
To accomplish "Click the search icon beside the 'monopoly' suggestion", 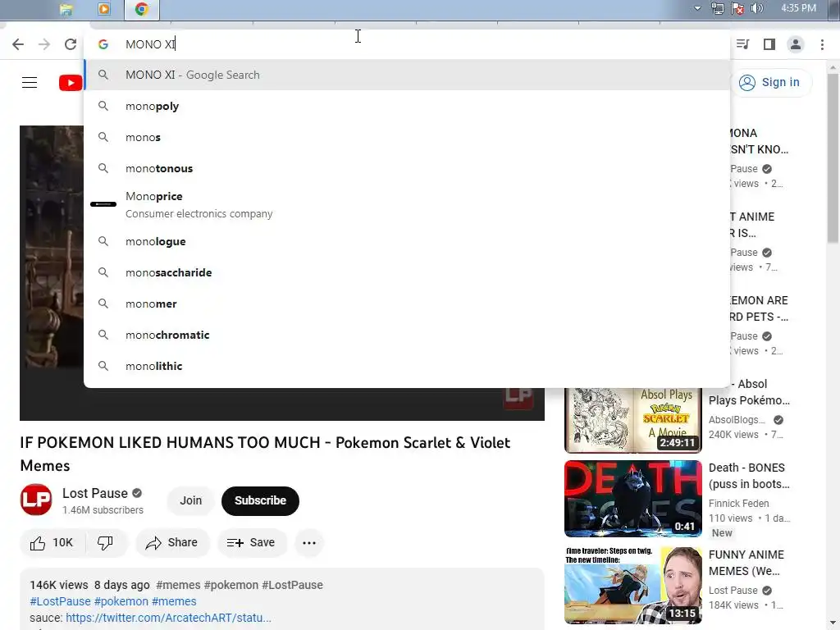I will point(103,106).
